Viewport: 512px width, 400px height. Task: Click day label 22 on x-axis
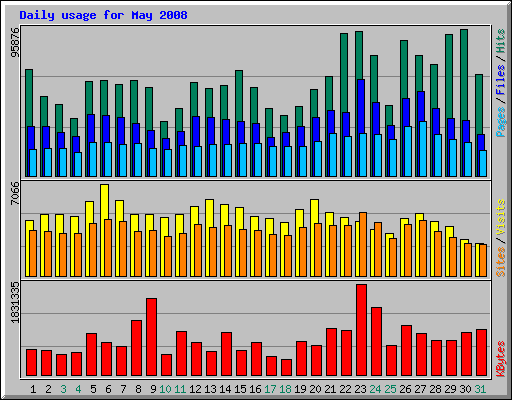point(345,389)
